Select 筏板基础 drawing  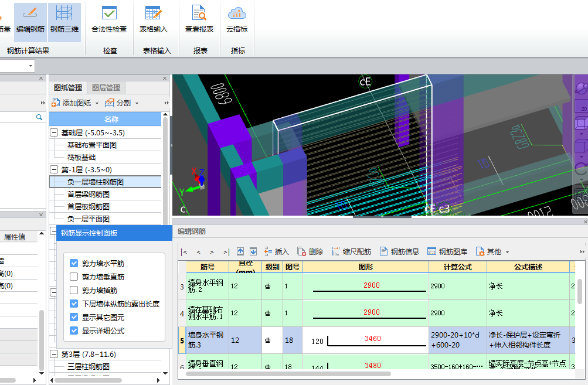click(x=81, y=158)
